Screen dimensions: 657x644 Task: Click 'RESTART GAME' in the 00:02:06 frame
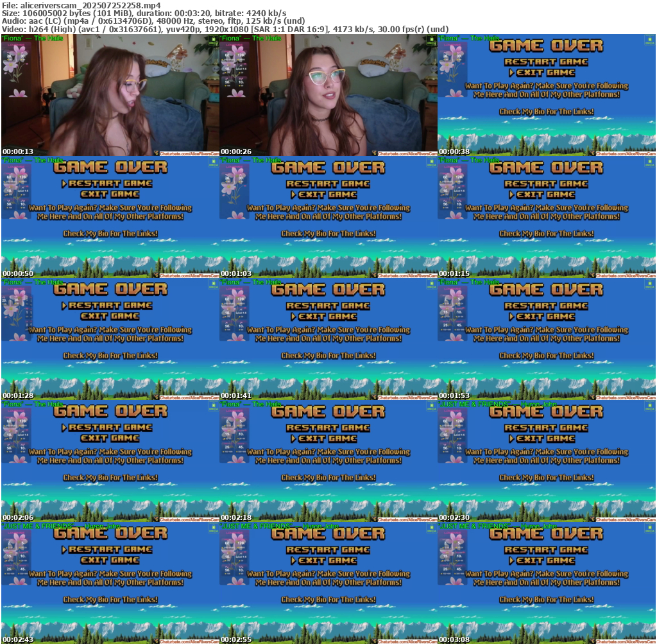point(110,428)
